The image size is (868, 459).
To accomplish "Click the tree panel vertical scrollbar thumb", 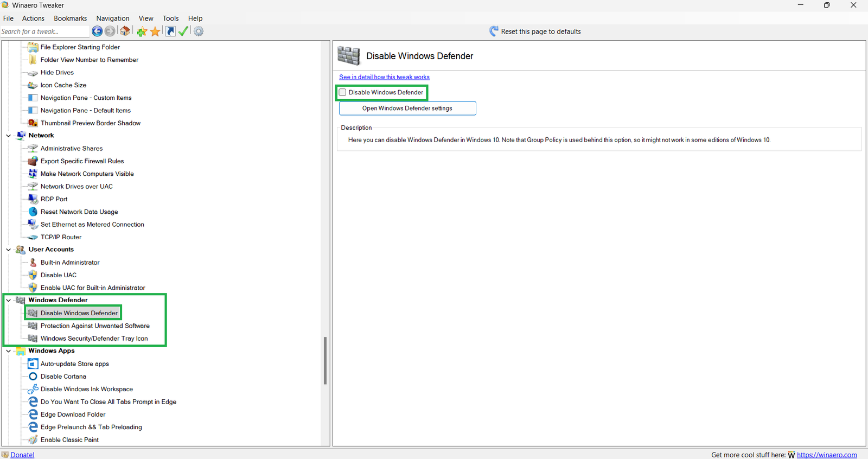I will (x=325, y=360).
